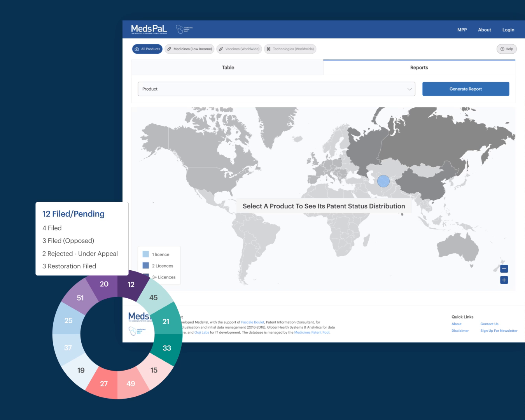Click the MedsPaL logo in header
Image resolution: width=525 pixels, height=420 pixels.
click(149, 29)
